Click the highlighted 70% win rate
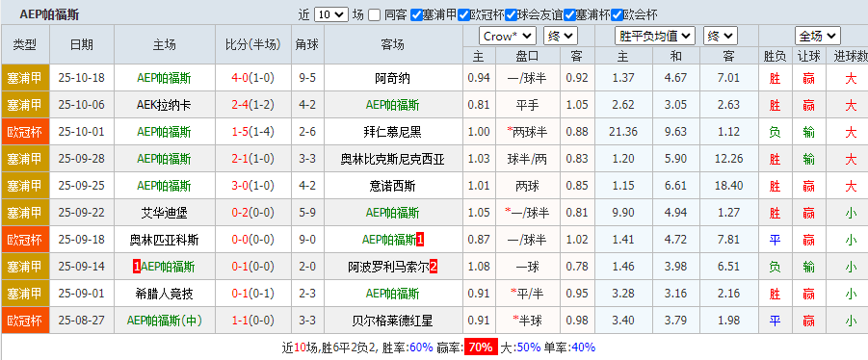Image resolution: width=868 pixels, height=360 pixels. [x=481, y=347]
